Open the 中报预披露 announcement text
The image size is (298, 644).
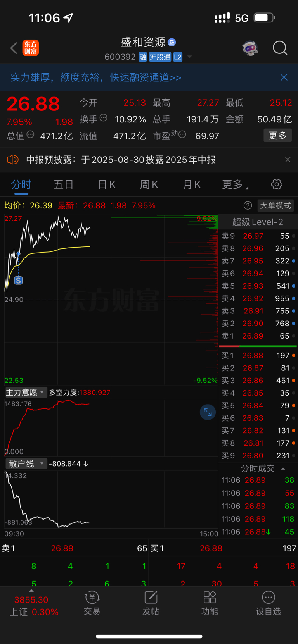[121, 160]
